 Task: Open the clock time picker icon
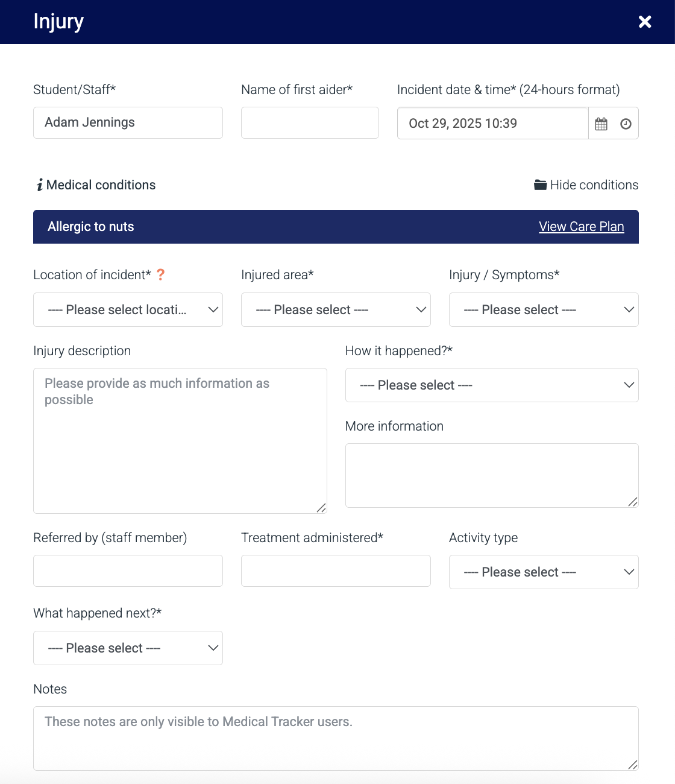pos(626,124)
